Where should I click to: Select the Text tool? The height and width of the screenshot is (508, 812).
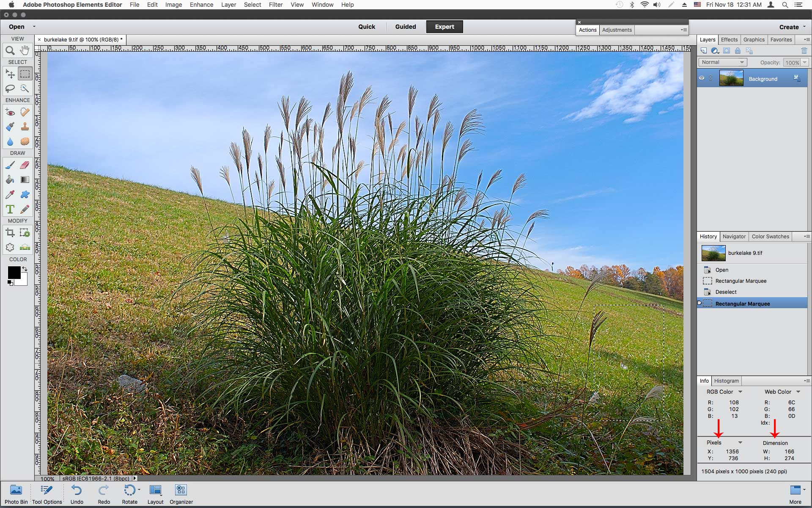[10, 210]
